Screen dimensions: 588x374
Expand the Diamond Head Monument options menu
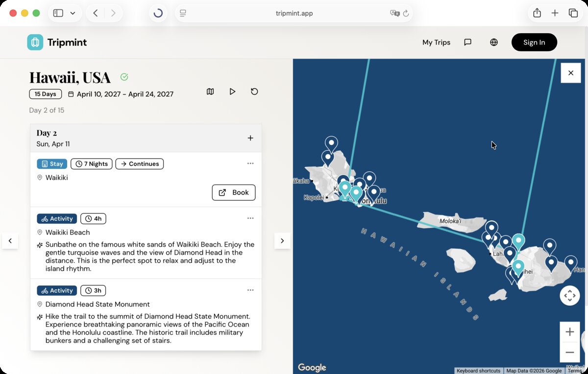[250, 290]
